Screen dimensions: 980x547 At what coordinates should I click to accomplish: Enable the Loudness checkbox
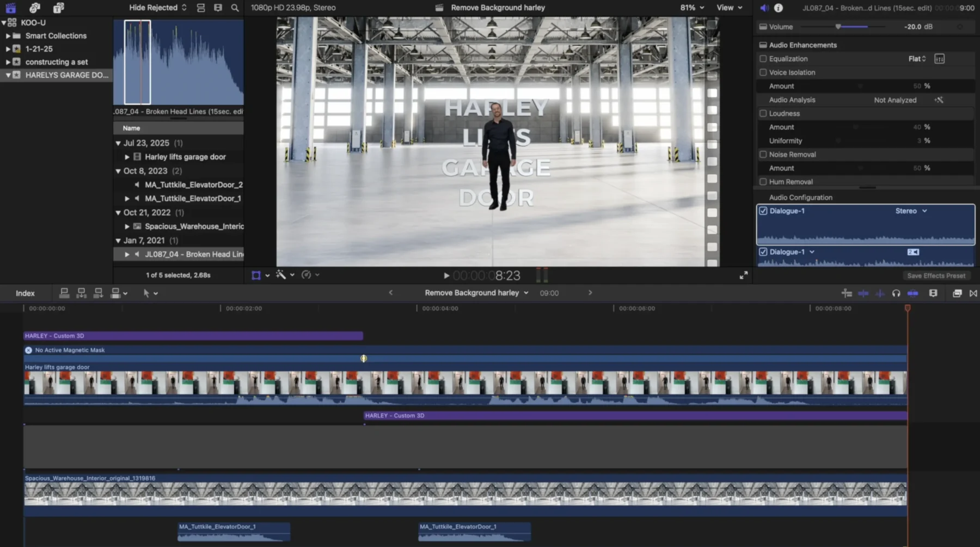coord(763,114)
